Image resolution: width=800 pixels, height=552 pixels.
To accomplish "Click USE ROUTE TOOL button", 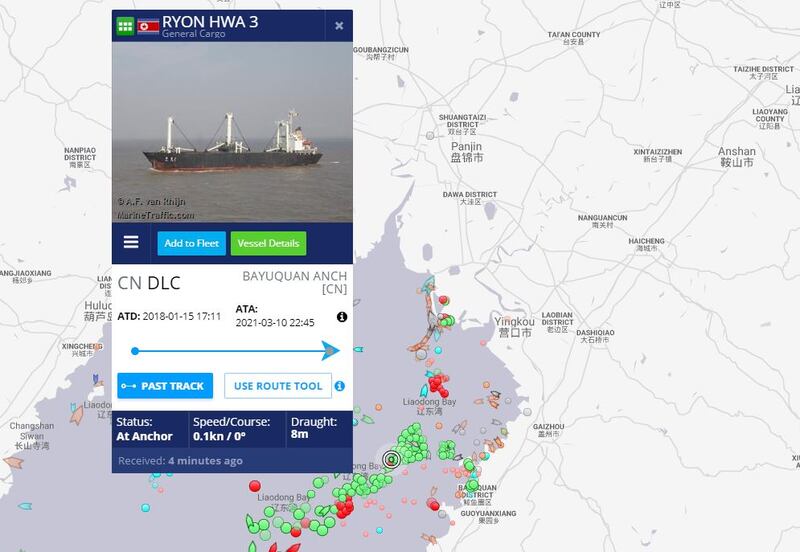I will [x=278, y=386].
